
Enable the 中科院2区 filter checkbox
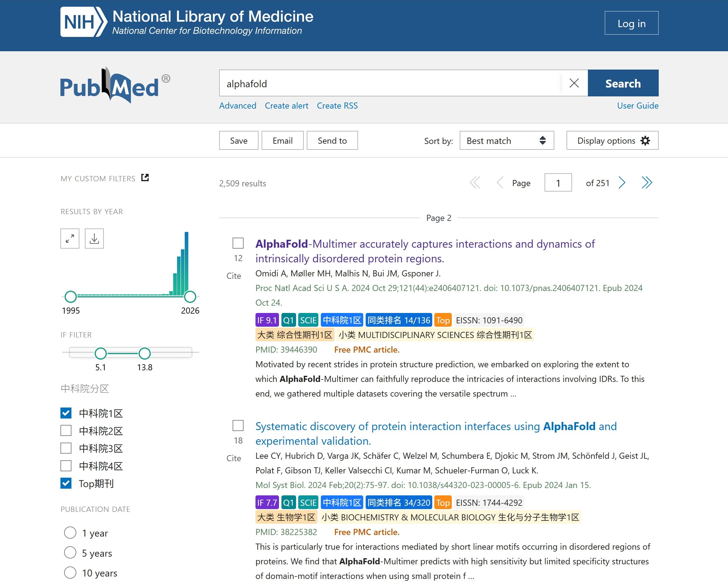[66, 430]
